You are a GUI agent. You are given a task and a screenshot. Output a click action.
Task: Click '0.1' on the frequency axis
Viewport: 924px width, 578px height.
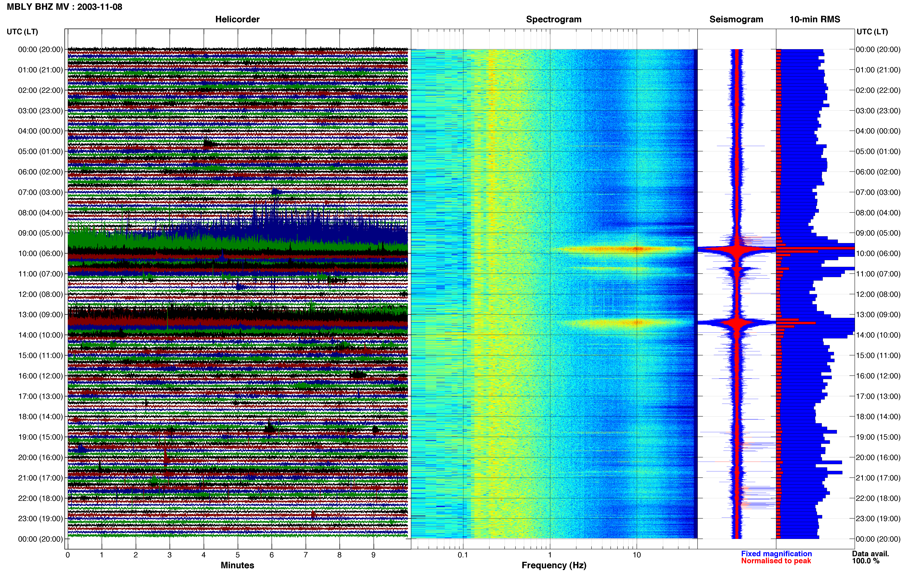point(463,555)
